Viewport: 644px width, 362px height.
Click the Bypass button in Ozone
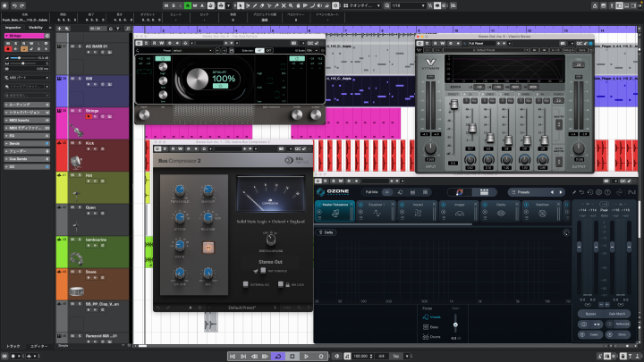tap(590, 314)
